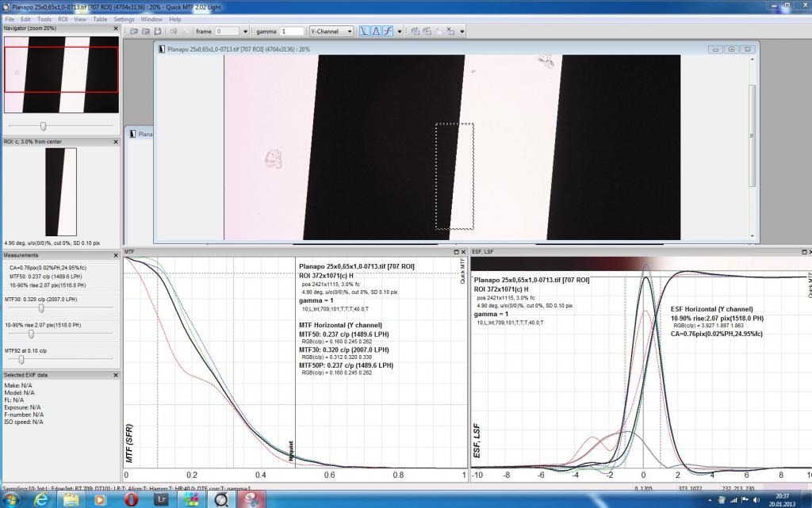Click the open file icon in toolbar
812x508 pixels.
(x=135, y=31)
